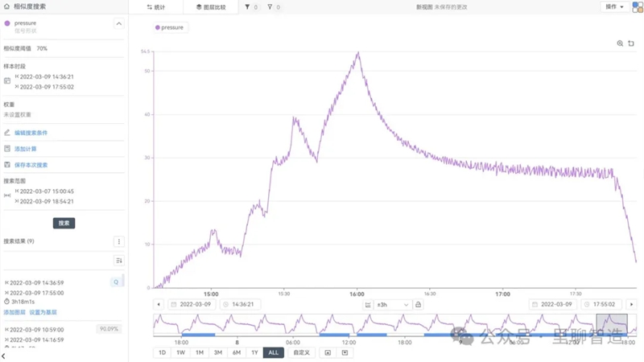The width and height of the screenshot is (644, 362).
Task: Open the three-dot menu beside 搜索结果
Action: click(x=119, y=241)
